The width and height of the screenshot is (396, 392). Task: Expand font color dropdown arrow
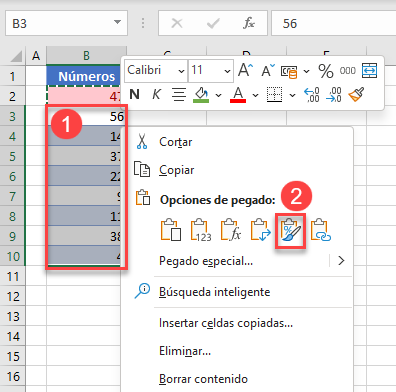[x=255, y=95]
